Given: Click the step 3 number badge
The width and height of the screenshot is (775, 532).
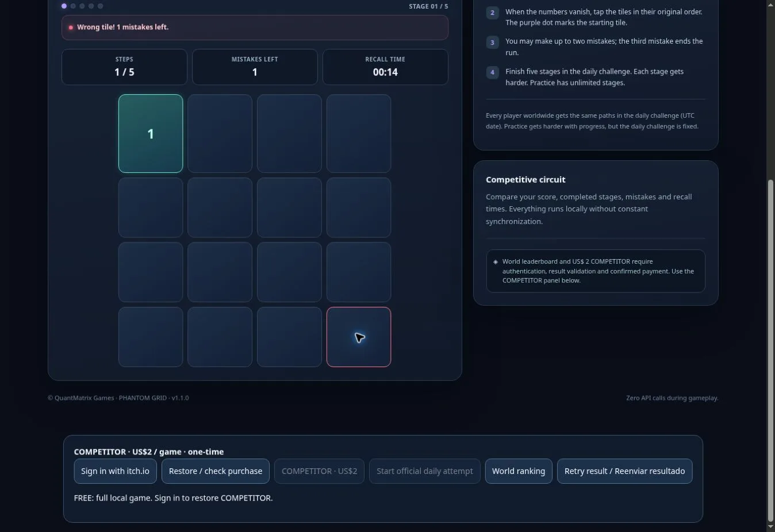Looking at the screenshot, I should 492,42.
